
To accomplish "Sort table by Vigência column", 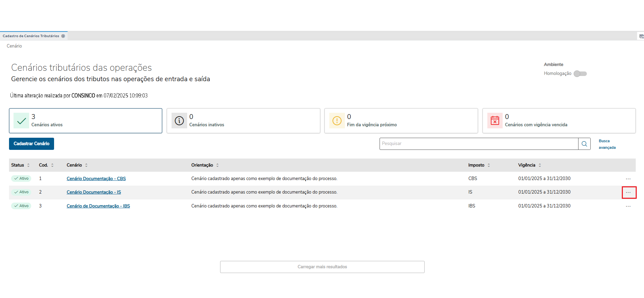I will tap(540, 165).
